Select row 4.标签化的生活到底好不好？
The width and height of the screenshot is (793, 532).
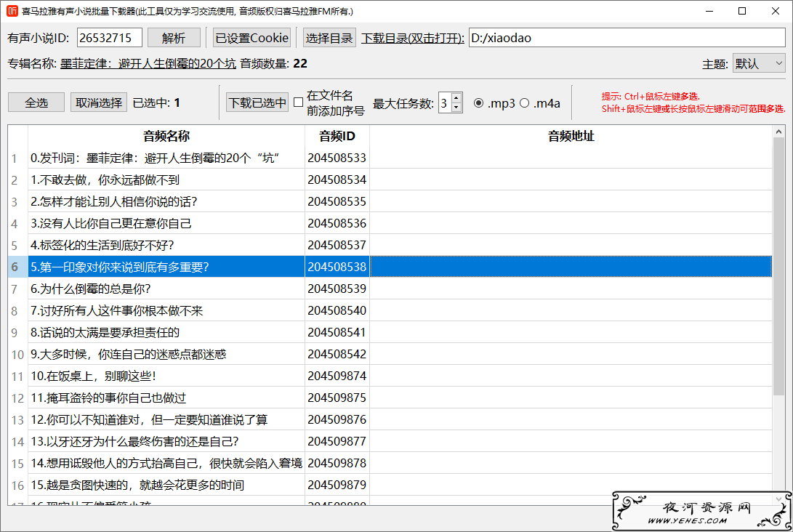166,245
